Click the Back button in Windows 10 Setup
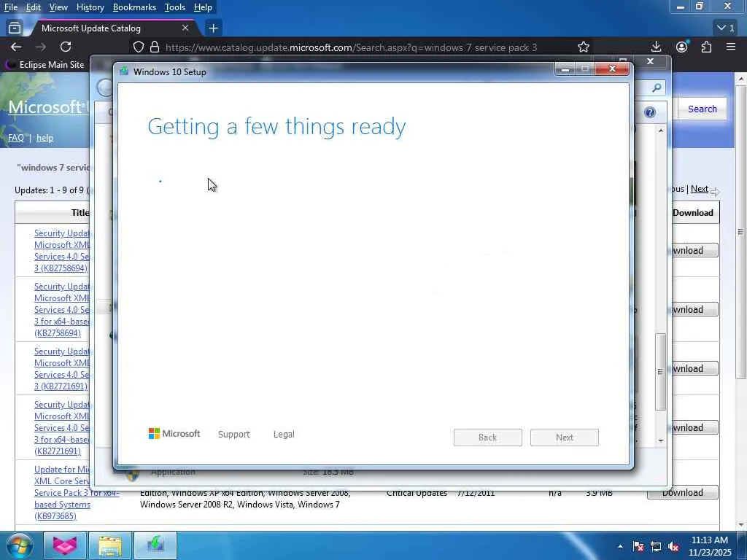This screenshot has height=560, width=747. (x=488, y=437)
